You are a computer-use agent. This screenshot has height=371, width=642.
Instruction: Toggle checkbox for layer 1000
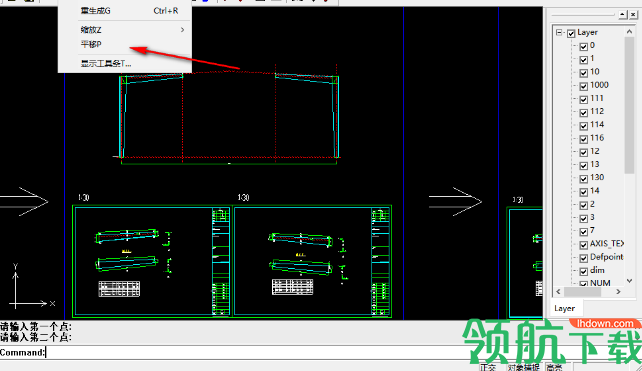click(584, 86)
